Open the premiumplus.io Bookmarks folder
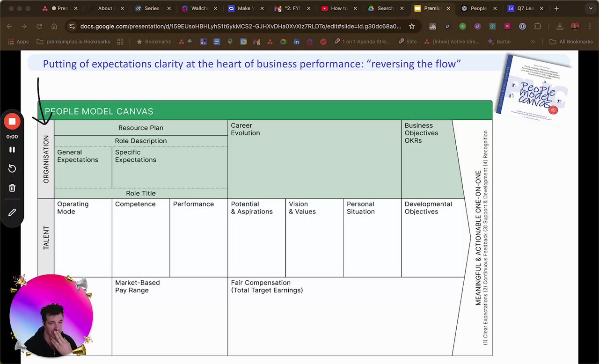599x364 pixels. tap(73, 42)
